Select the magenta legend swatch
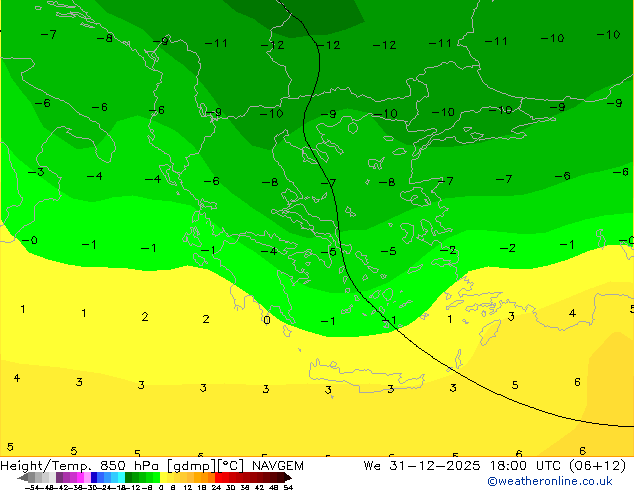This screenshot has height=490, width=634. [x=80, y=477]
